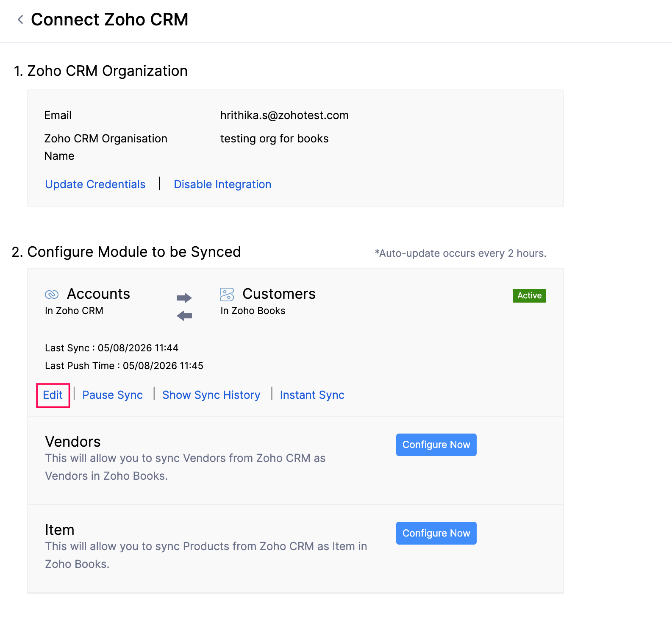Show Sync History for Accounts
Viewport: 672px width, 623px height.
tap(211, 395)
